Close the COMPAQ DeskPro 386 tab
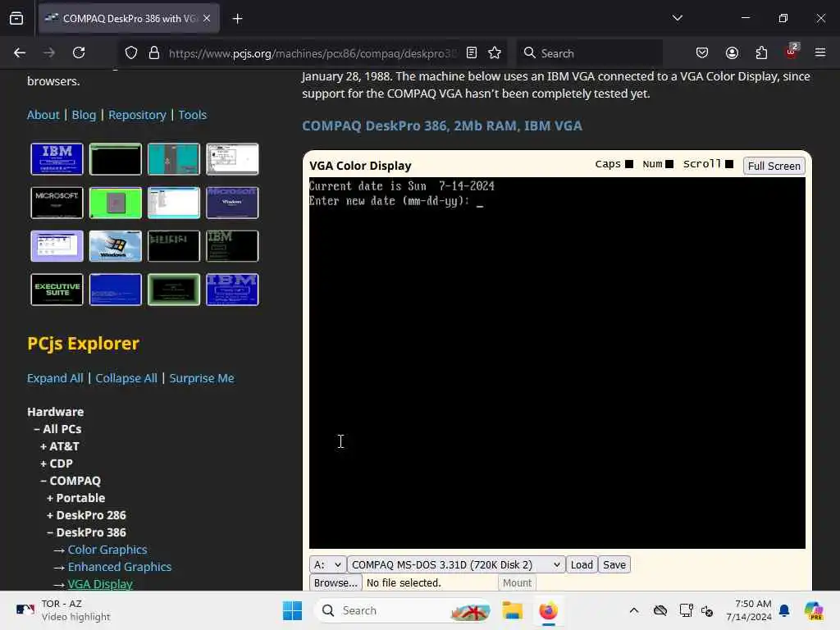The height and width of the screenshot is (630, 840). click(x=207, y=18)
